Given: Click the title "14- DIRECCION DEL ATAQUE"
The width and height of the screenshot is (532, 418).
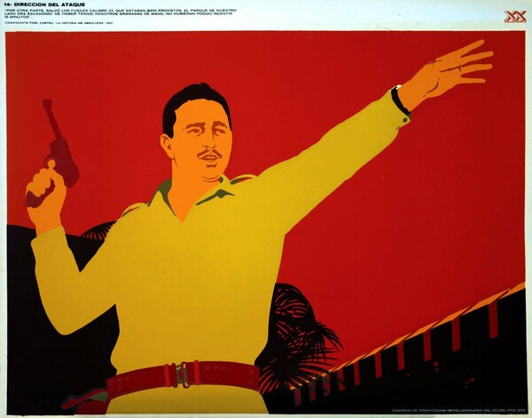Looking at the screenshot, I should (x=45, y=4).
